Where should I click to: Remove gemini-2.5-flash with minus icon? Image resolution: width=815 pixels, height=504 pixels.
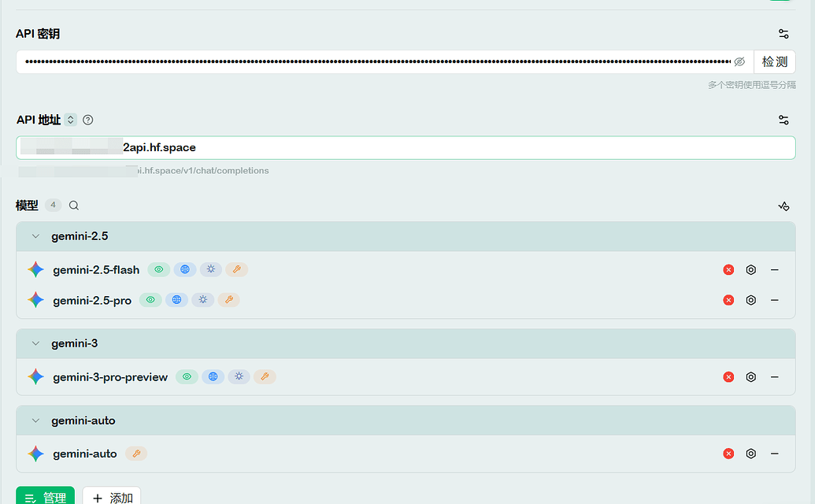tap(775, 269)
